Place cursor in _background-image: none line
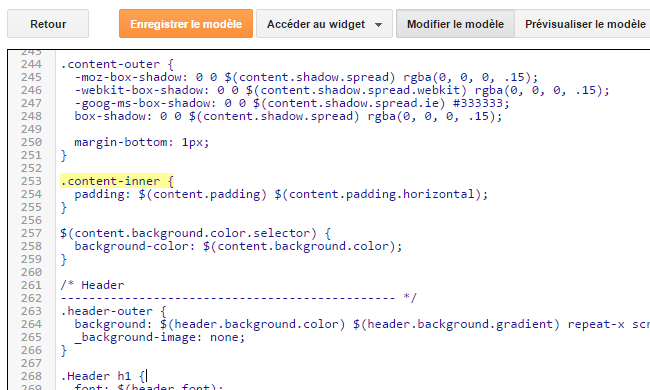 [x=160, y=337]
